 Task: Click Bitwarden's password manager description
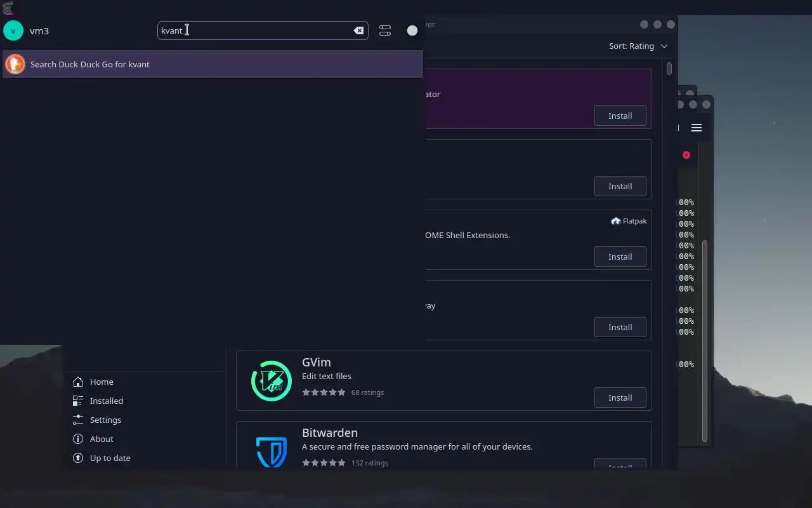(x=417, y=446)
